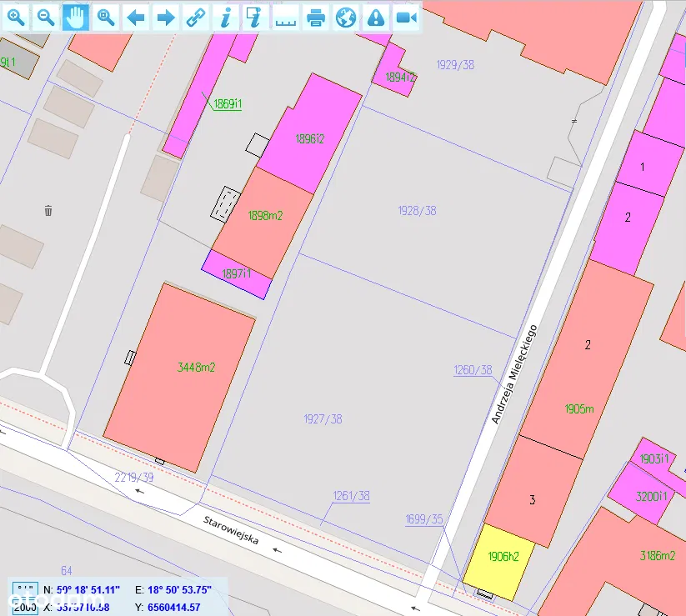Viewport: 686px width, 616px height.
Task: Click the printer icon
Action: [x=316, y=17]
